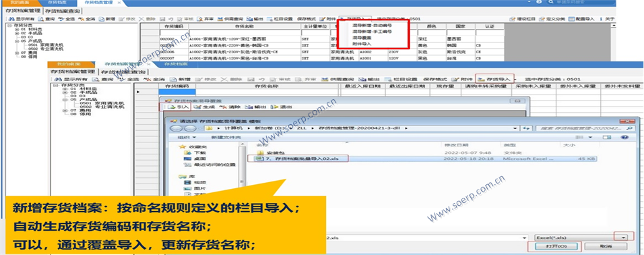644x255 pixels.
Task: Click the 供需查询 icon in top toolbar
Action: click(220, 19)
